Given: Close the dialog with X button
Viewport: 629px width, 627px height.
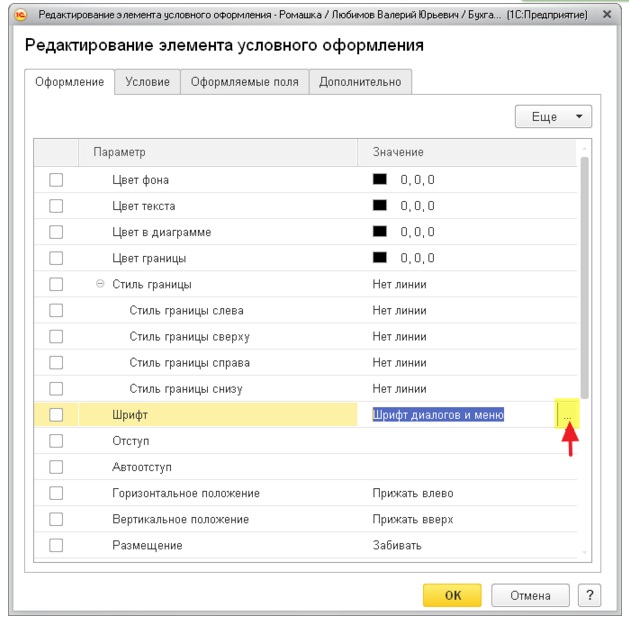Looking at the screenshot, I should coord(607,14).
